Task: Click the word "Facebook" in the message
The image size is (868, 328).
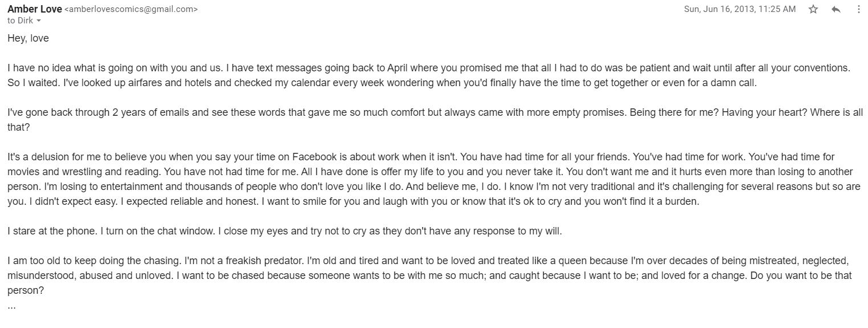Action: [x=312, y=157]
